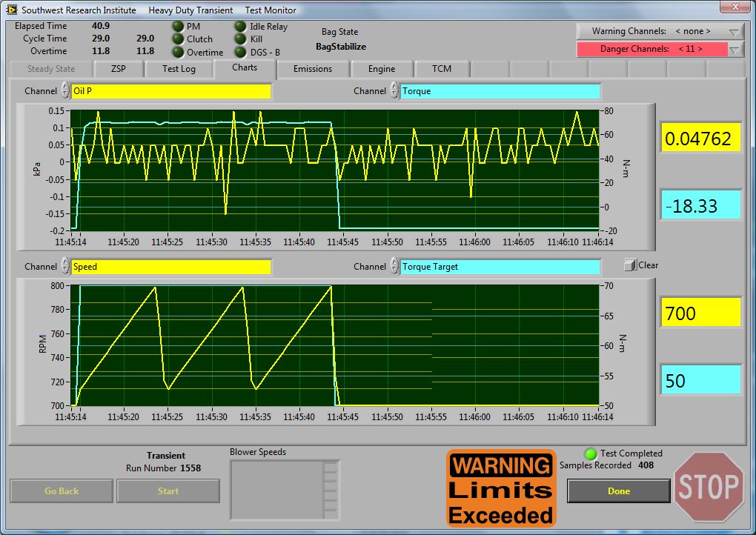Screen dimensions: 756x535
Task: Click the LabVIEW app icon in title bar
Action: tap(12, 10)
